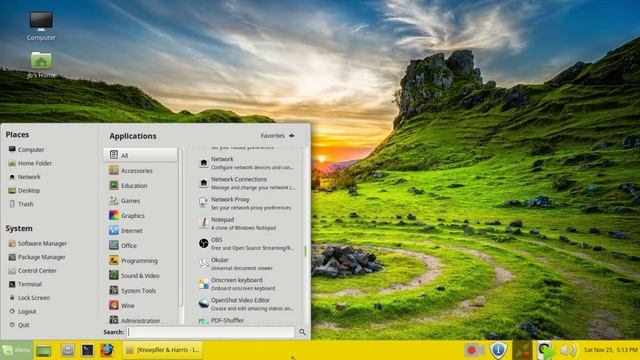Launch OBS
This screenshot has height=360, width=640.
[247, 243]
